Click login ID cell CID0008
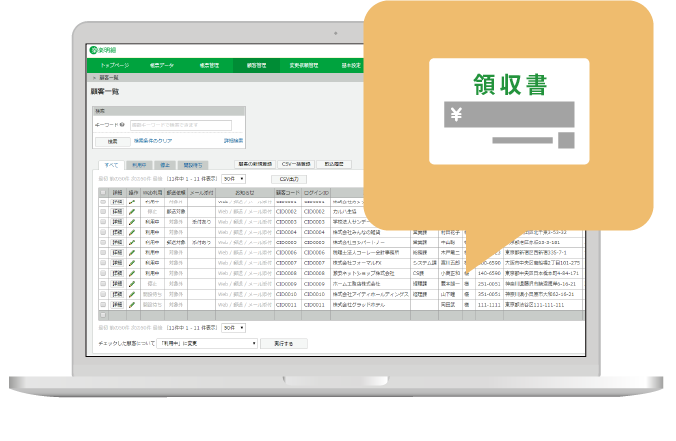This screenshot has width=676, height=441. [314, 273]
